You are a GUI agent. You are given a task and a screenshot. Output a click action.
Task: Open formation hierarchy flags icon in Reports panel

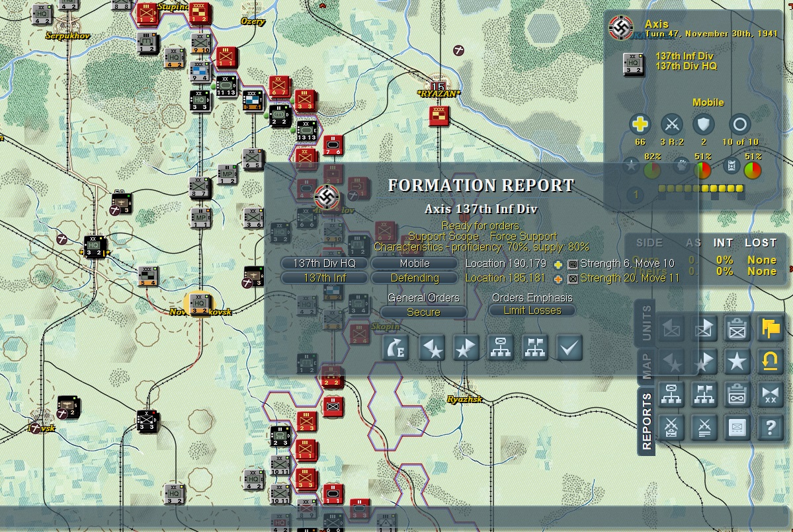point(704,395)
